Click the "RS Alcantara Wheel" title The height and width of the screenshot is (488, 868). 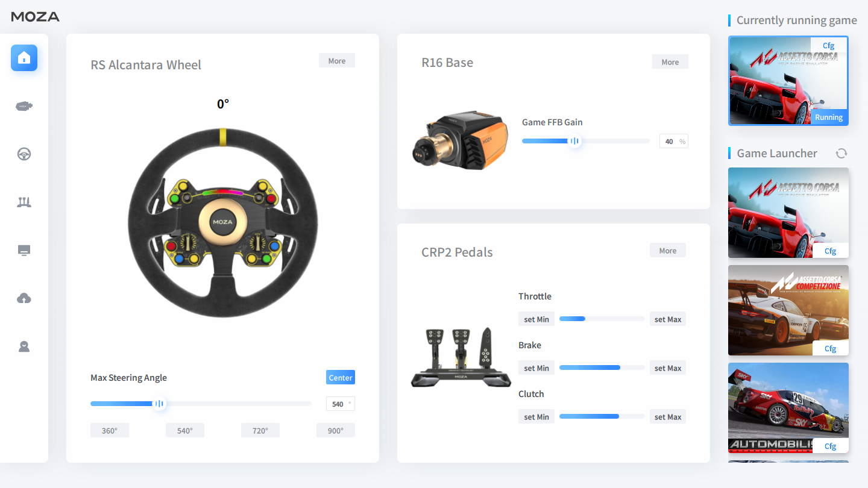coord(146,65)
